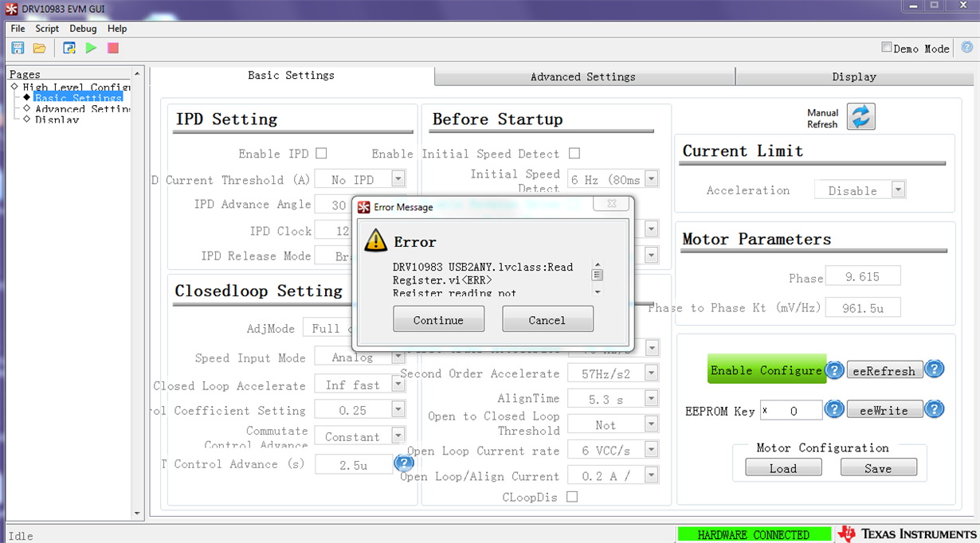This screenshot has width=980, height=543.
Task: Enable Initial Speed Detect checkbox
Action: pos(574,153)
